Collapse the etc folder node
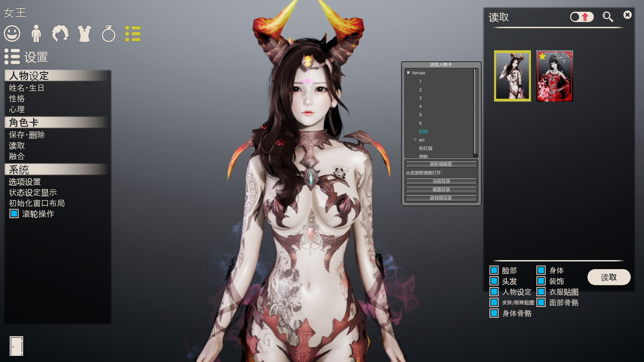The height and width of the screenshot is (362, 644). coord(415,140)
